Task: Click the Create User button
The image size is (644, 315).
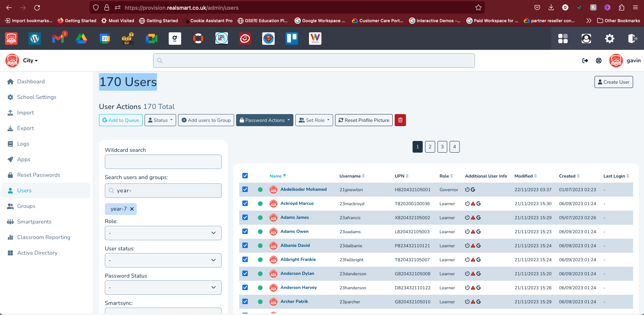Action: tap(613, 82)
